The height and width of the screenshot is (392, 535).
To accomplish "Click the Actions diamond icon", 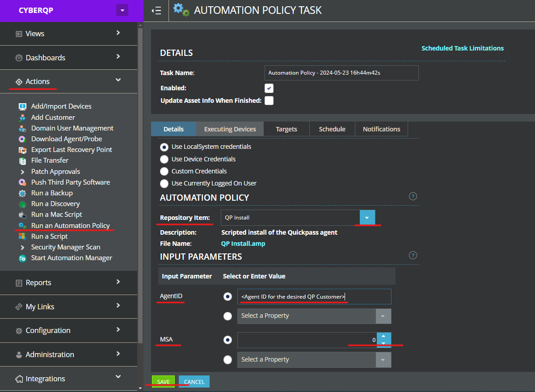I will [x=19, y=82].
